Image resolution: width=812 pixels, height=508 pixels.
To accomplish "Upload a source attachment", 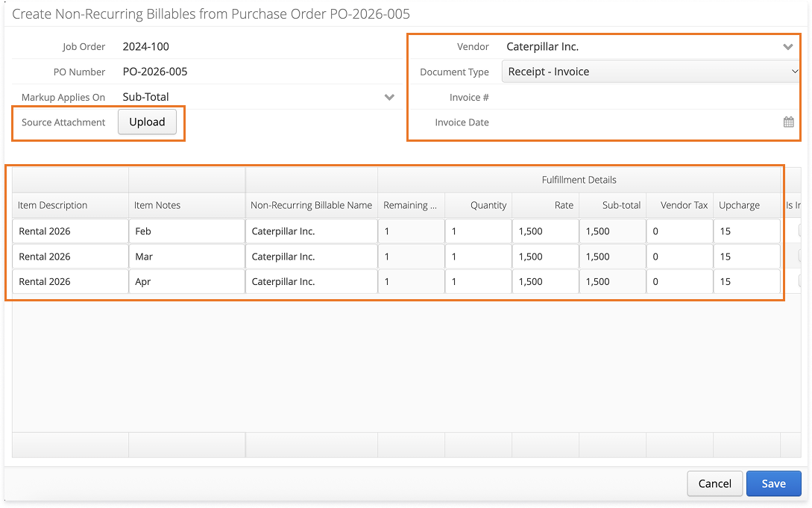I will pos(147,122).
